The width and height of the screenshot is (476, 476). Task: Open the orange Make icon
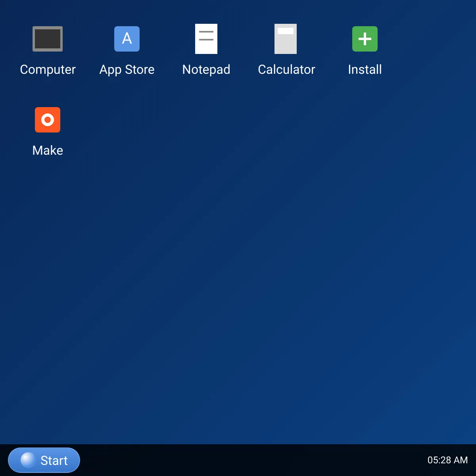point(48,120)
